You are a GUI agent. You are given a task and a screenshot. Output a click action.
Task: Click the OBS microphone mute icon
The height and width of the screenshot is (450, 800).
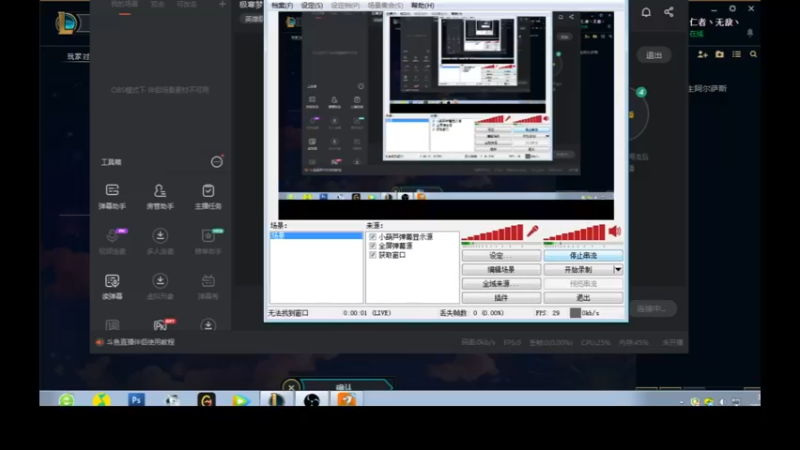tap(533, 231)
